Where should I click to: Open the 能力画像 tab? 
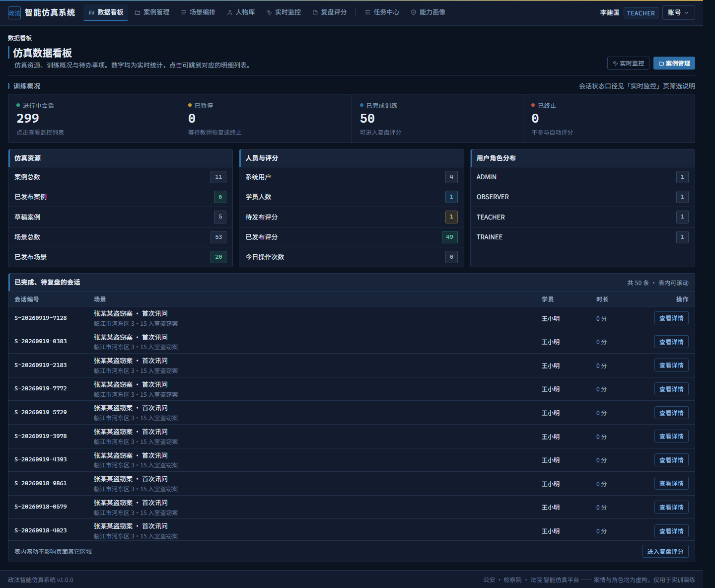click(x=428, y=12)
